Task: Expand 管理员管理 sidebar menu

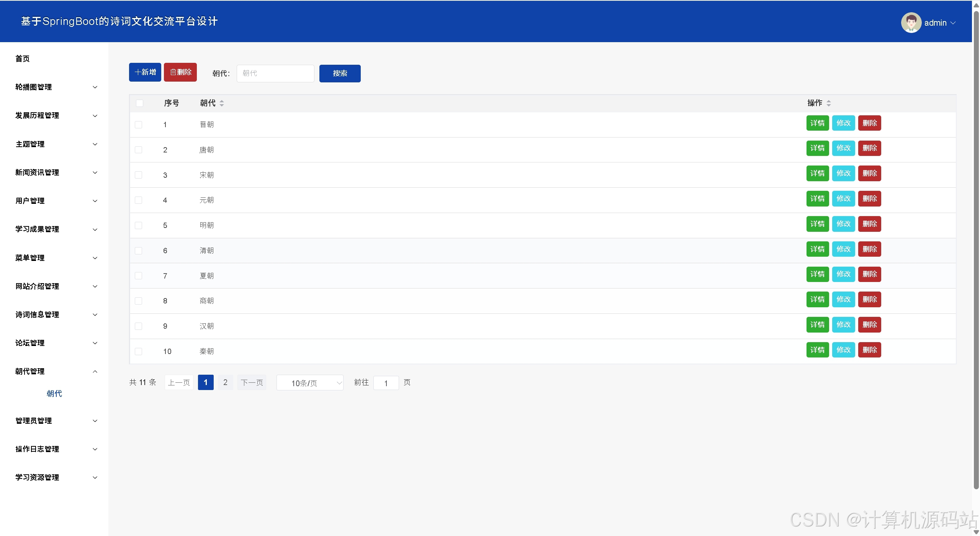Action: (x=54, y=421)
